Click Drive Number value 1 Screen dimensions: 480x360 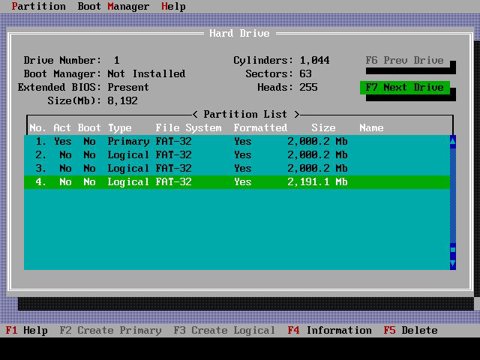[x=116, y=60]
